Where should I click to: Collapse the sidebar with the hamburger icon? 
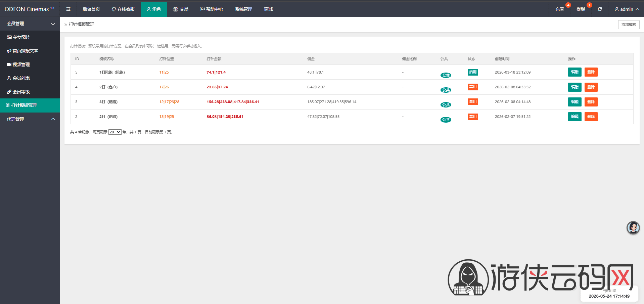(x=68, y=9)
